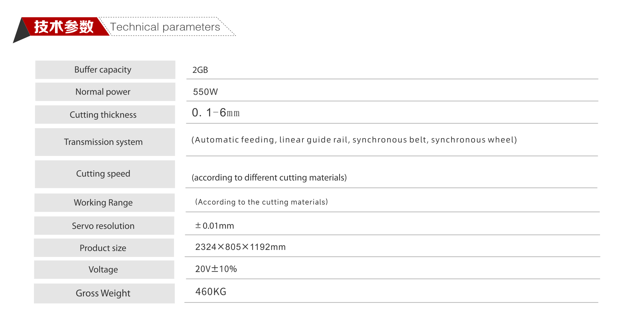Select the Cutting thickness label cell

point(105,114)
